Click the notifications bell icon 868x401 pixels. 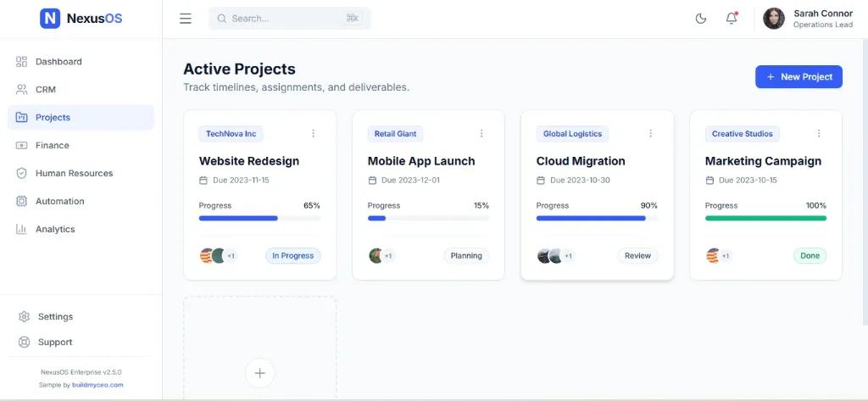point(732,19)
